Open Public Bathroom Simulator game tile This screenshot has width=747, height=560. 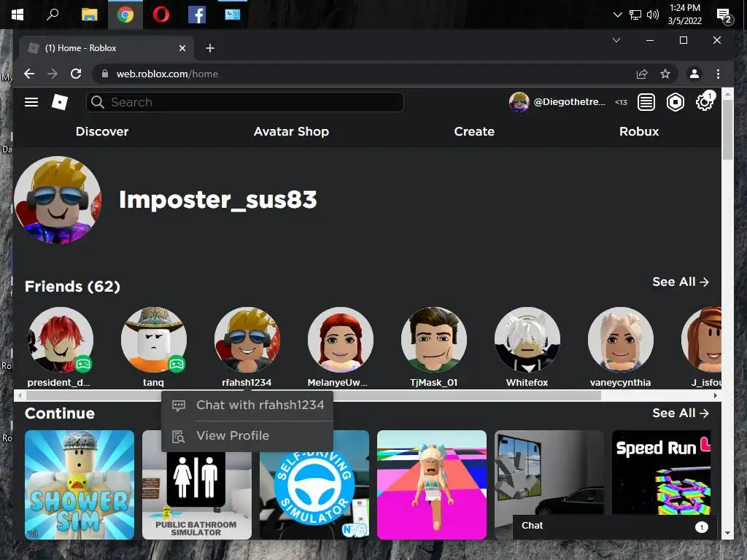(197, 495)
